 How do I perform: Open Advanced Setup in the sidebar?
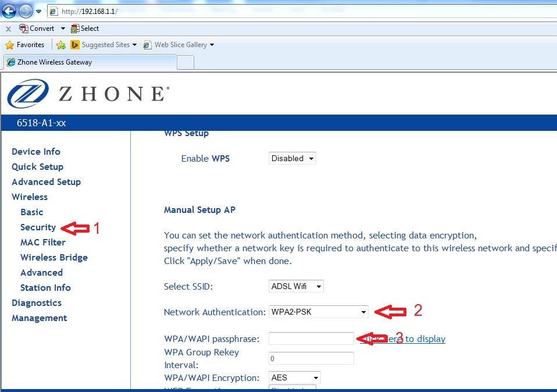(x=46, y=182)
